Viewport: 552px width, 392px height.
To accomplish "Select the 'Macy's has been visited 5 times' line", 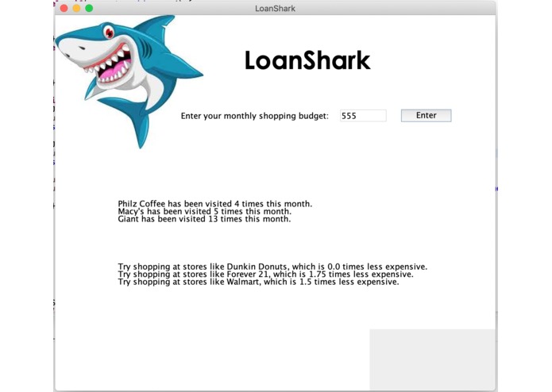I will 205,211.
